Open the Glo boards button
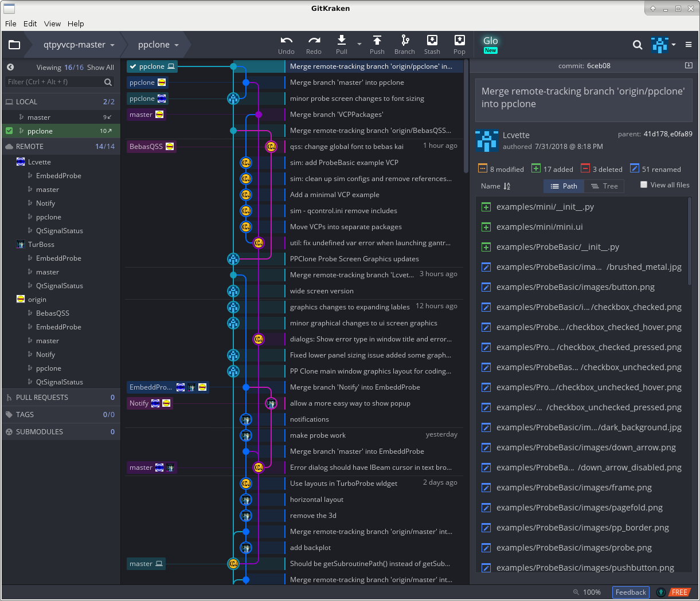Viewport: 700px width, 601px height. click(491, 44)
